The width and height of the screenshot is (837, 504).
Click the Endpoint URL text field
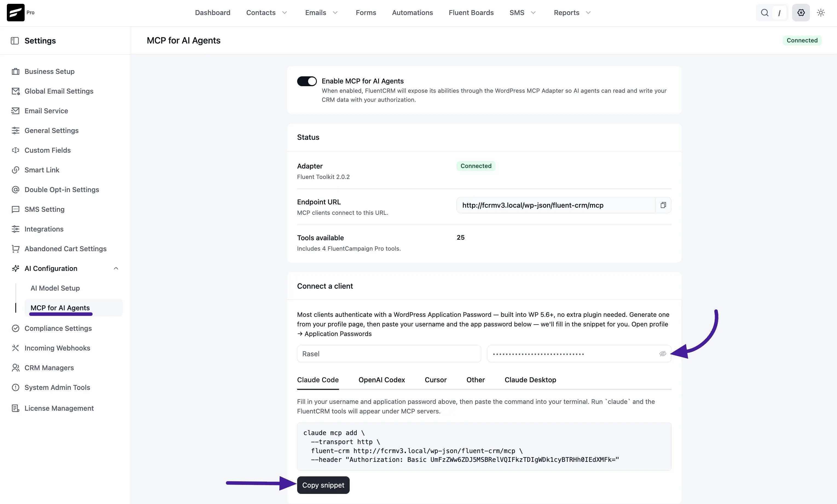point(555,205)
